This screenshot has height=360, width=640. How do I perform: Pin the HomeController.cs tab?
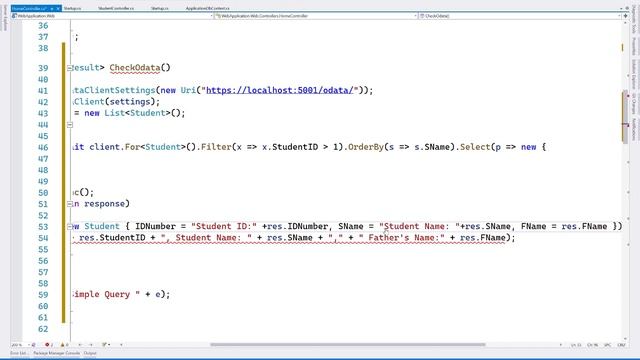(x=52, y=8)
